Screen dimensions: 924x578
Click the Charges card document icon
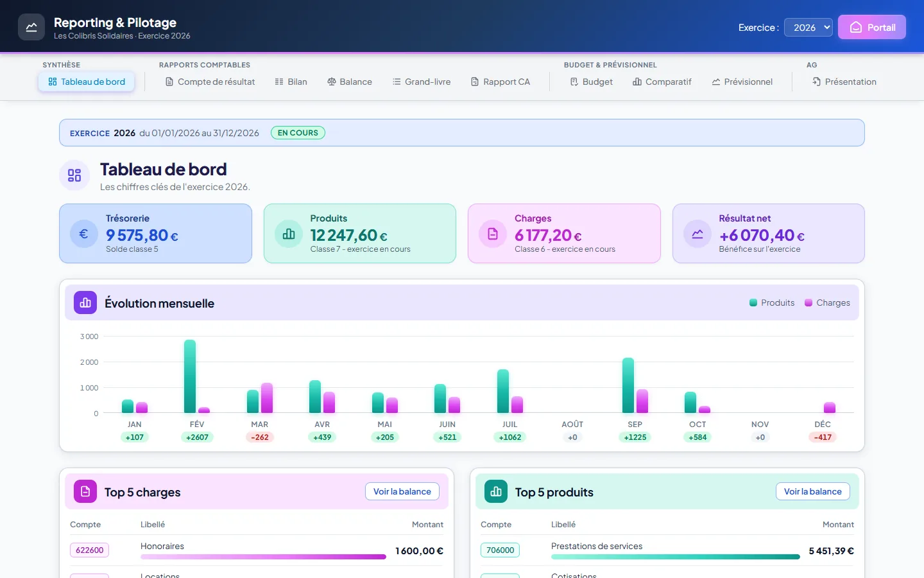click(x=493, y=234)
